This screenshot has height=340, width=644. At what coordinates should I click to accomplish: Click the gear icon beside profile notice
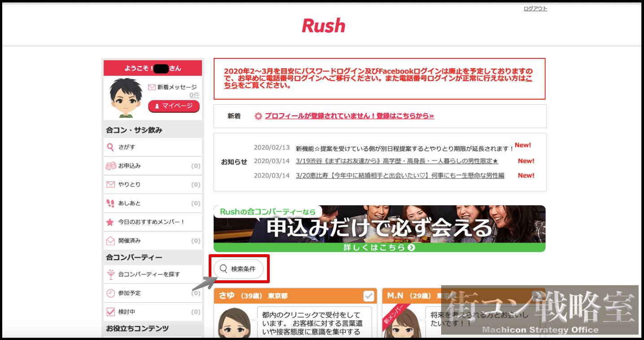click(x=258, y=116)
